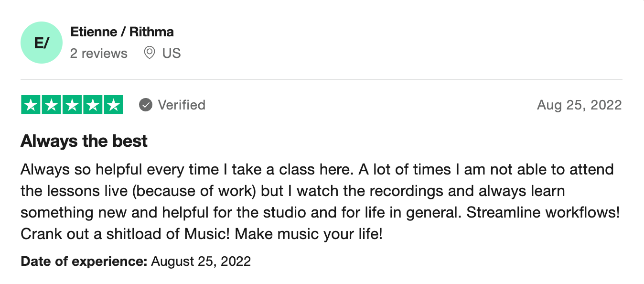644x284 pixels.
Task: Click the first green rating star
Action: (x=31, y=105)
